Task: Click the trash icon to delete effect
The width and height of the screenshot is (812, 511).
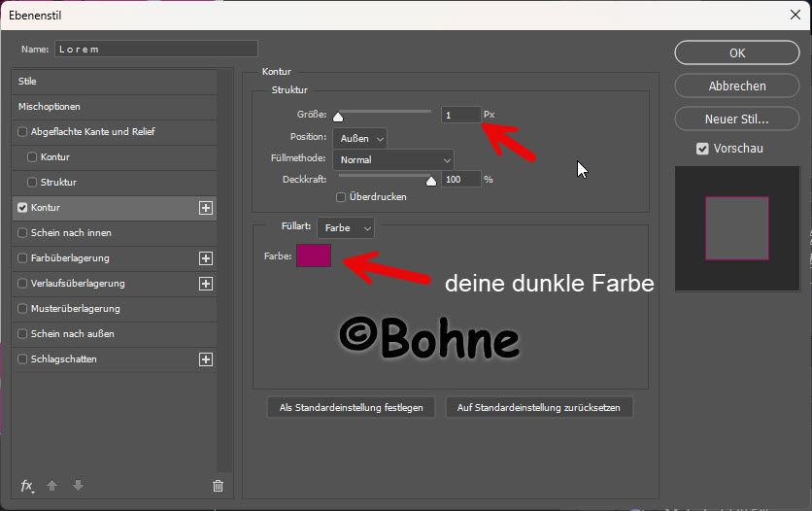Action: click(218, 486)
